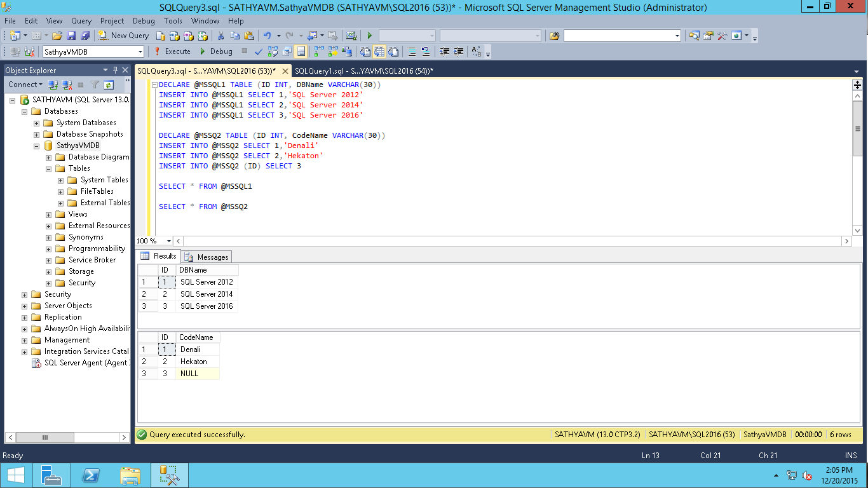
Task: Click Increase Indent icon
Action: coord(458,51)
